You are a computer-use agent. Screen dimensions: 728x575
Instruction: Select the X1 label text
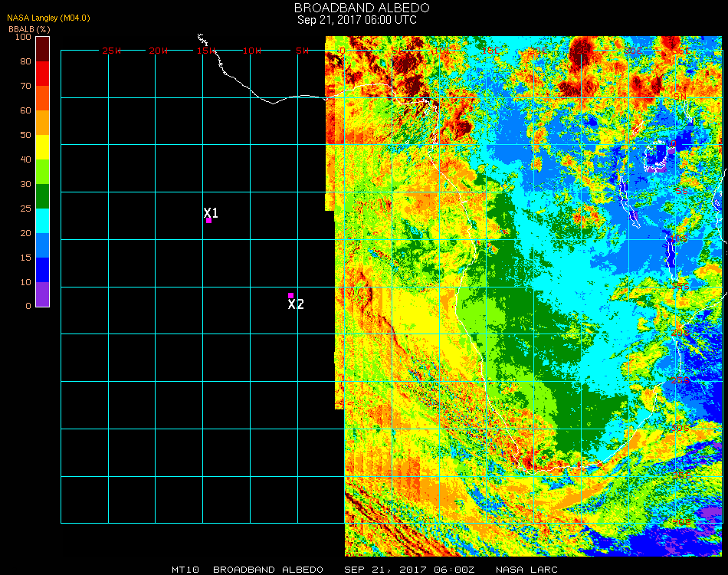click(x=211, y=212)
